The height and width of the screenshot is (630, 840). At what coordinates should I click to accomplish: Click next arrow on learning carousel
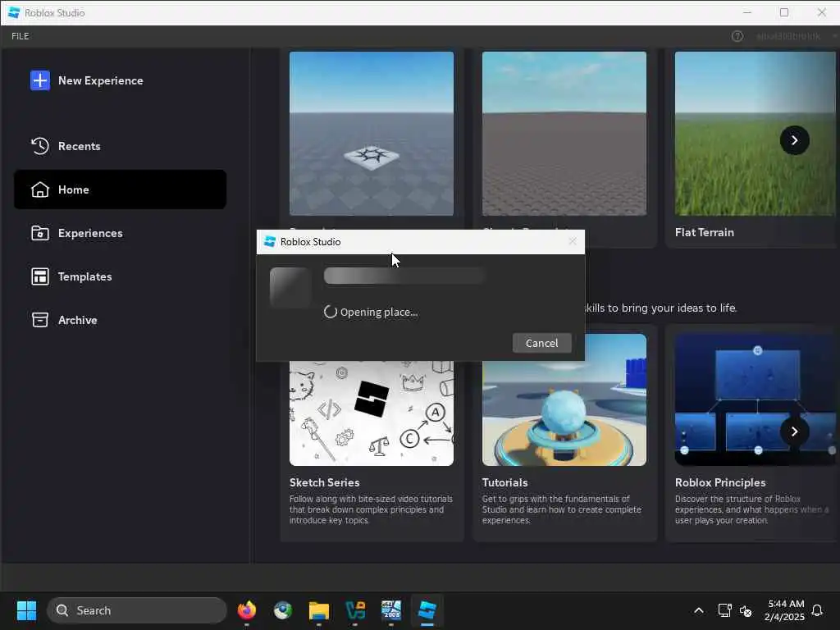click(x=794, y=431)
